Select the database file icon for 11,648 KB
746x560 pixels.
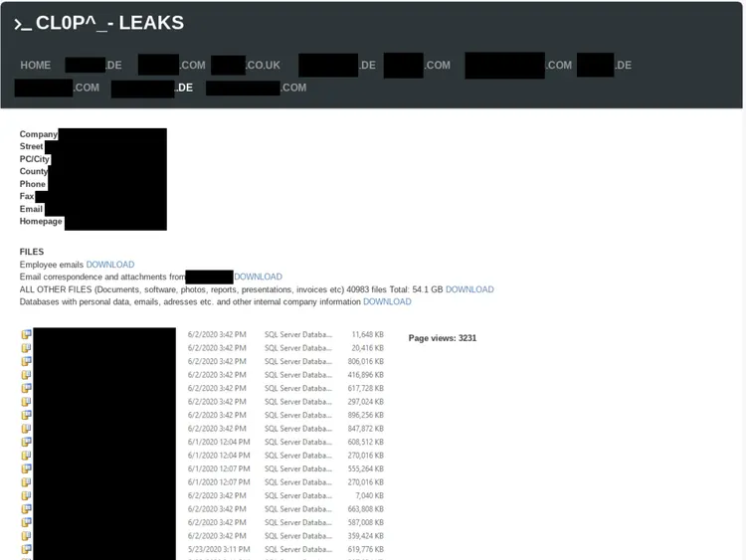click(x=27, y=334)
